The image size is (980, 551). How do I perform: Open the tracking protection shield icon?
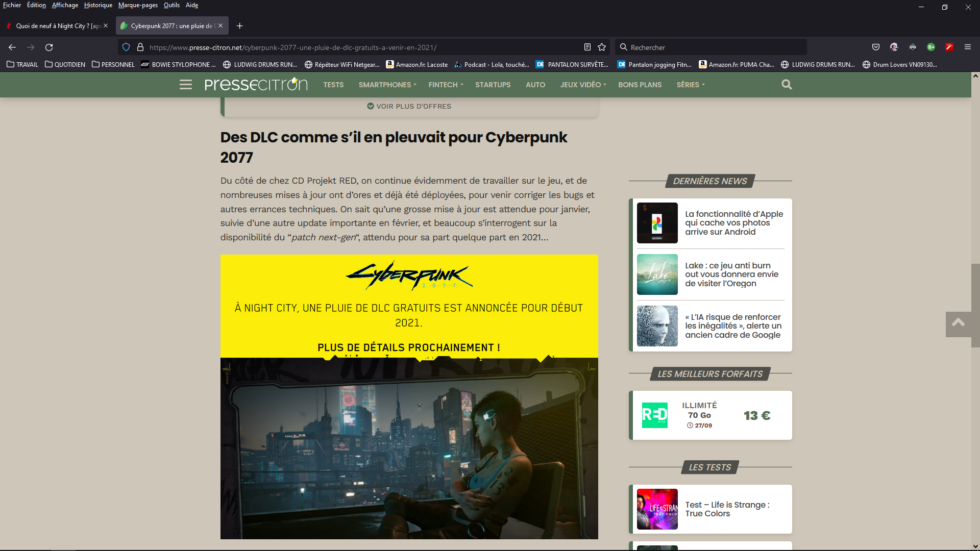click(126, 47)
